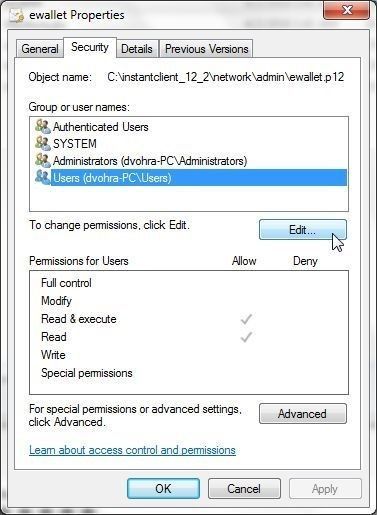
Task: Click the Authenticated Users group icon
Action: tap(43, 127)
